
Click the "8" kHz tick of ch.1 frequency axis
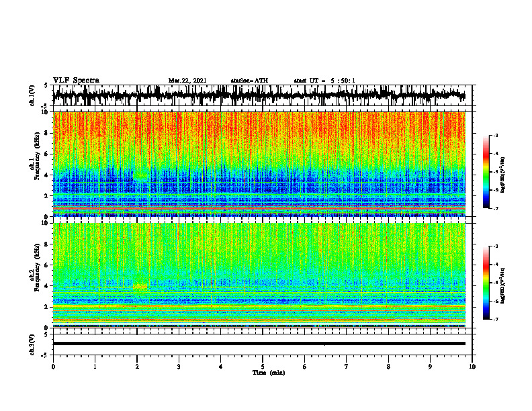[x=48, y=133]
